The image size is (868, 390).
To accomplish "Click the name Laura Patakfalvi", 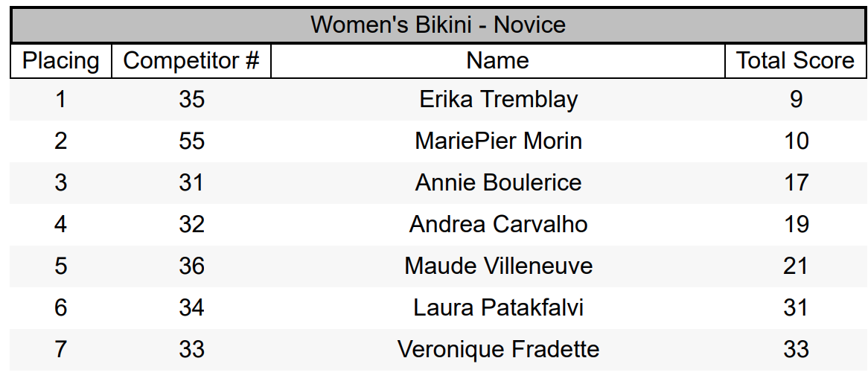I will pos(498,307).
